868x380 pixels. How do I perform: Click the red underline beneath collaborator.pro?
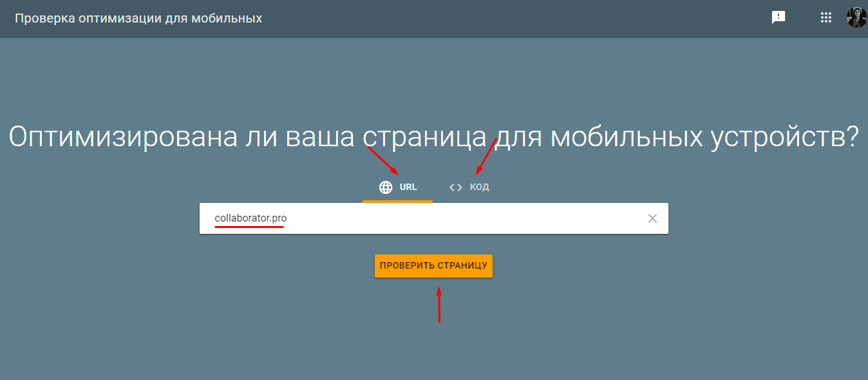(249, 228)
